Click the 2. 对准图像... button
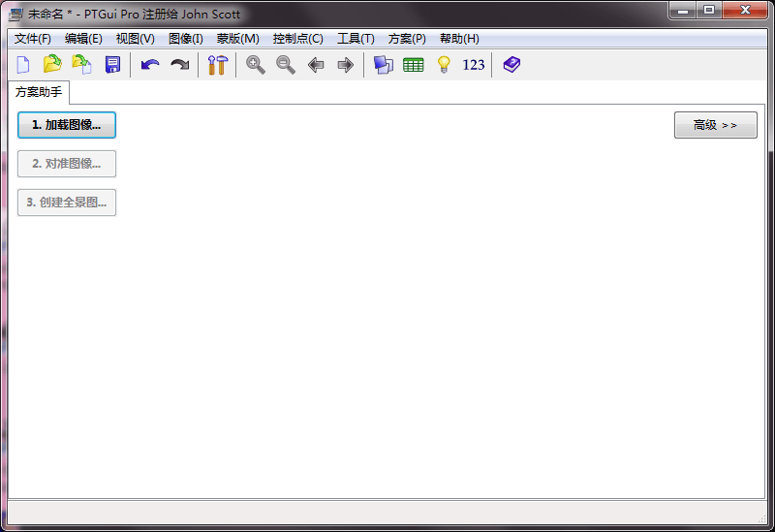The width and height of the screenshot is (775, 532). 67,164
